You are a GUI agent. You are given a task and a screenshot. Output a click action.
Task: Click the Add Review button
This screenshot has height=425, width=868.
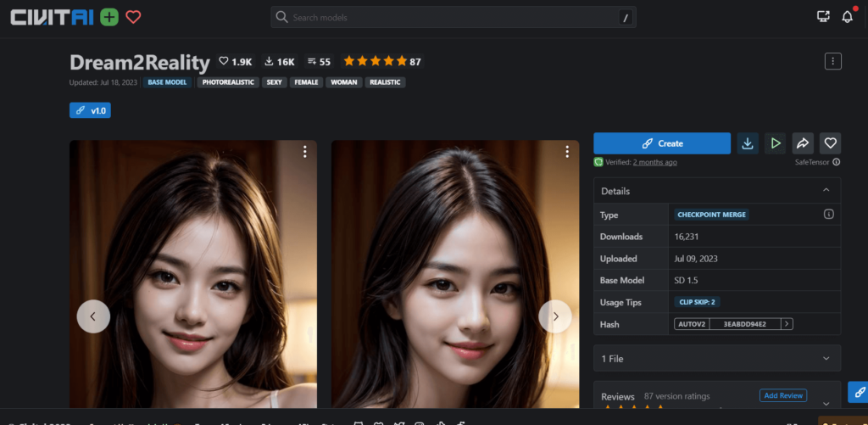click(x=782, y=395)
